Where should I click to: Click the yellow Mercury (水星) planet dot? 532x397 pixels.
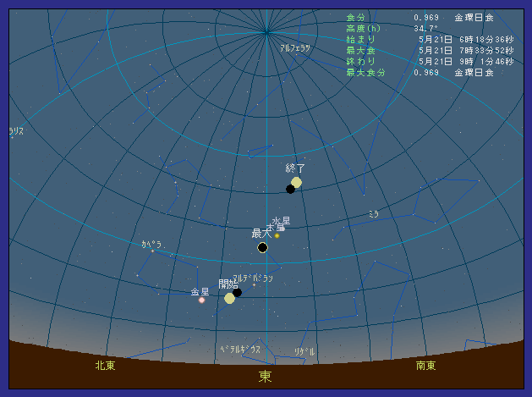click(277, 235)
